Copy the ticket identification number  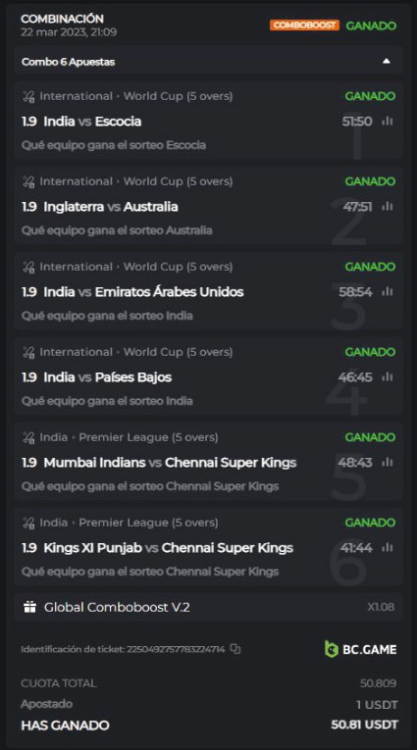[x=235, y=649]
